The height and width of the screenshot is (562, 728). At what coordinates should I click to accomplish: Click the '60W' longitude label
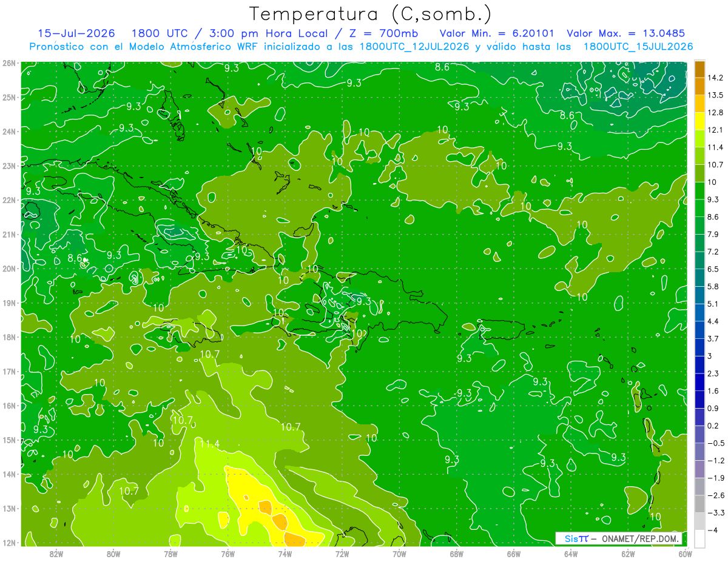coord(684,554)
